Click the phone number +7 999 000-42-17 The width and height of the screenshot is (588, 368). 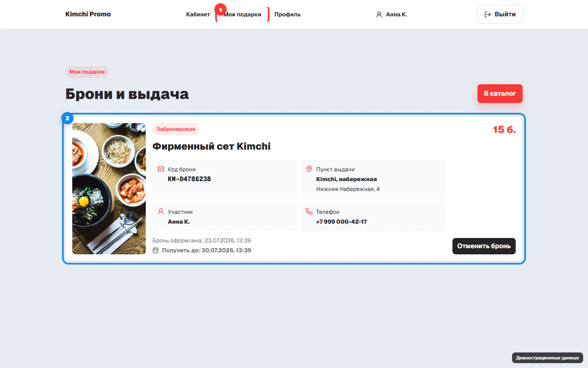point(341,222)
